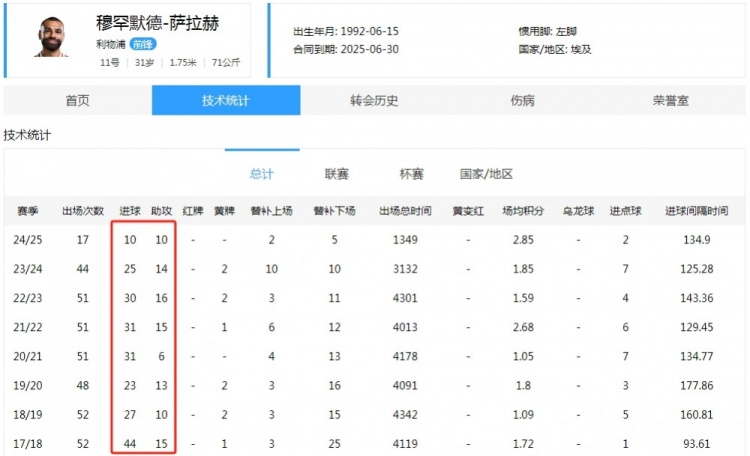Click the 进球间隔时间 column header
Image resolution: width=750 pixels, height=456 pixels.
tap(697, 212)
